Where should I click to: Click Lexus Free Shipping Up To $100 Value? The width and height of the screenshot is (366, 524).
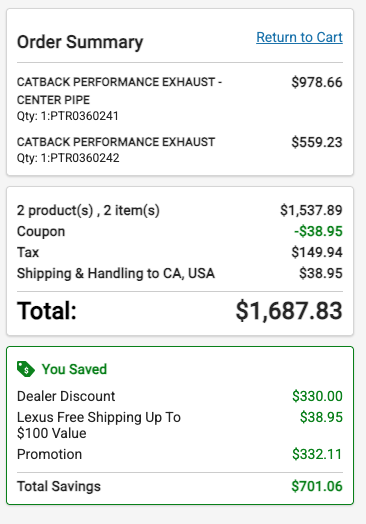point(99,425)
